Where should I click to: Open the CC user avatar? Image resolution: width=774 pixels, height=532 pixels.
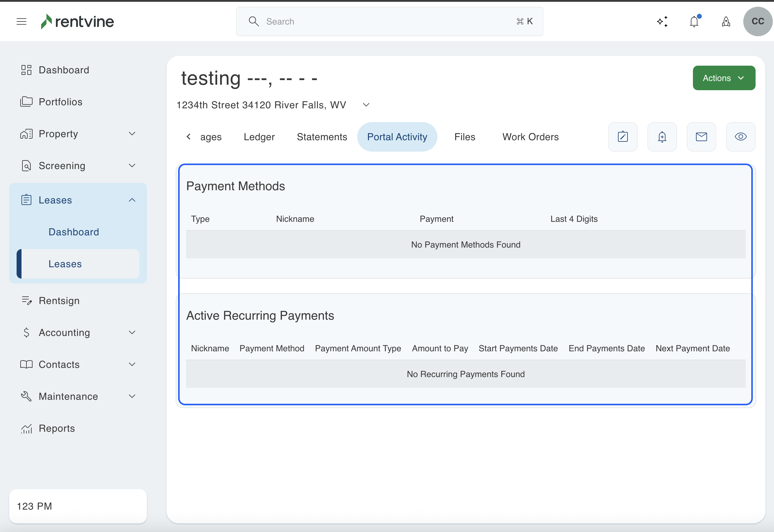[x=758, y=22]
